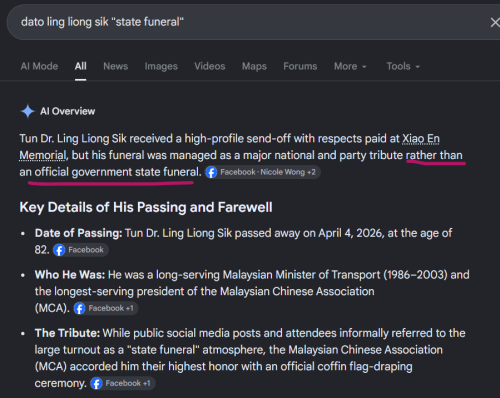Image resolution: width=500 pixels, height=398 pixels.
Task: Click the AI Overview label
Action: [68, 111]
